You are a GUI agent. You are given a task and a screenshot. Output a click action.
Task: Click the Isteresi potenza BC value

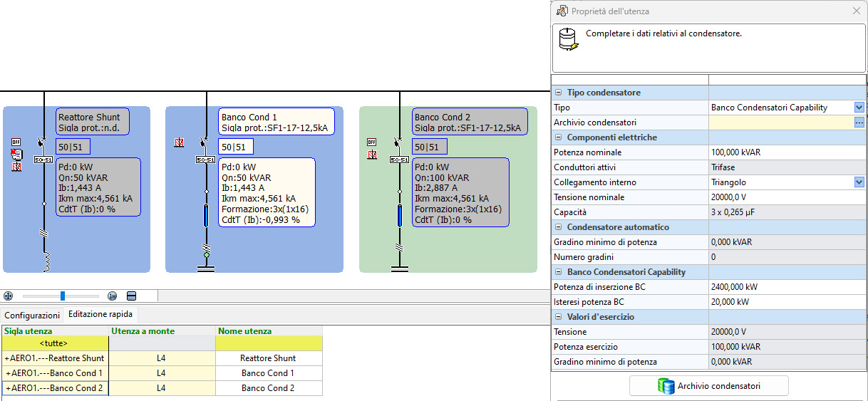point(787,302)
